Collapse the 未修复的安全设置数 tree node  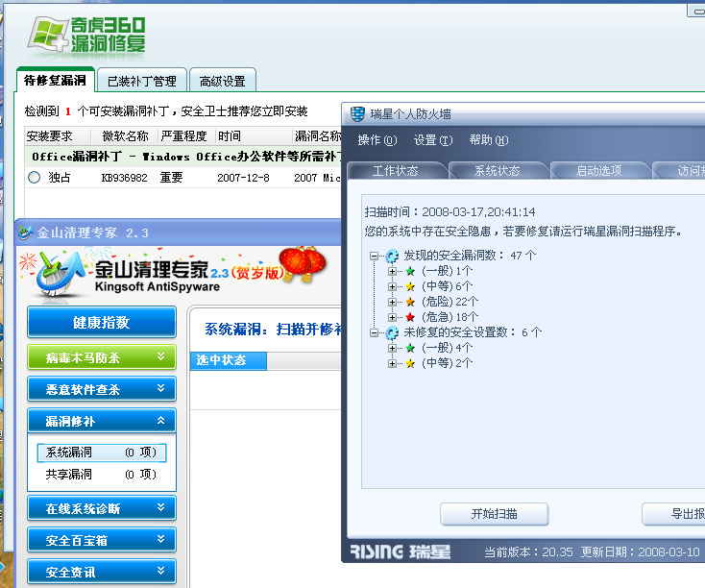pos(374,333)
